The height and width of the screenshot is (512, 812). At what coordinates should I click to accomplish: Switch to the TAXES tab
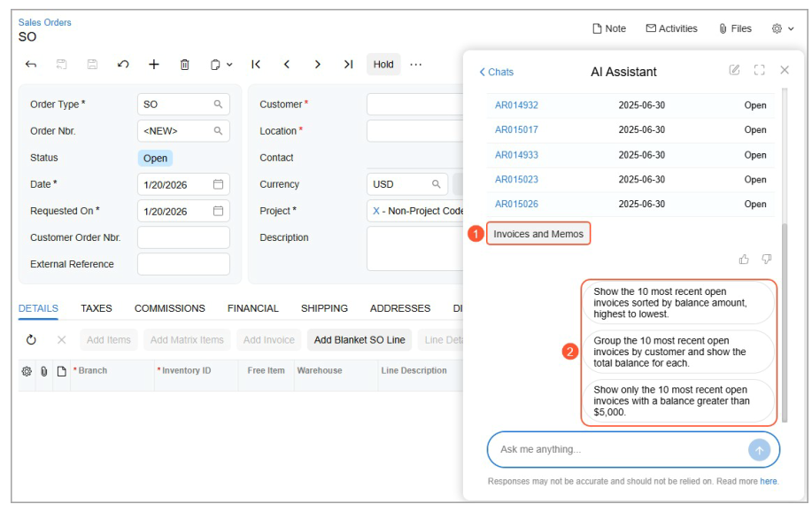coord(97,308)
